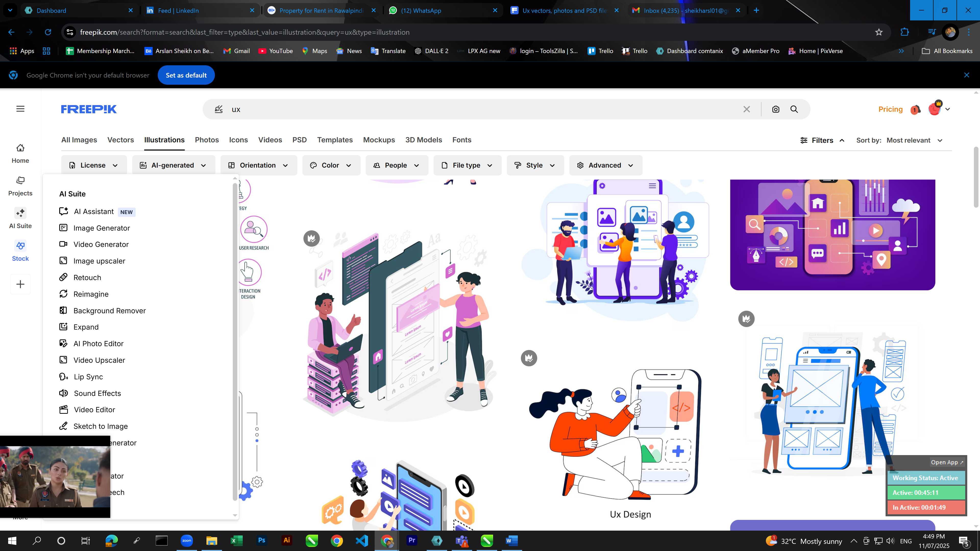Expand the AI-generated filter dropdown
This screenshot has height=551, width=980.
click(174, 165)
